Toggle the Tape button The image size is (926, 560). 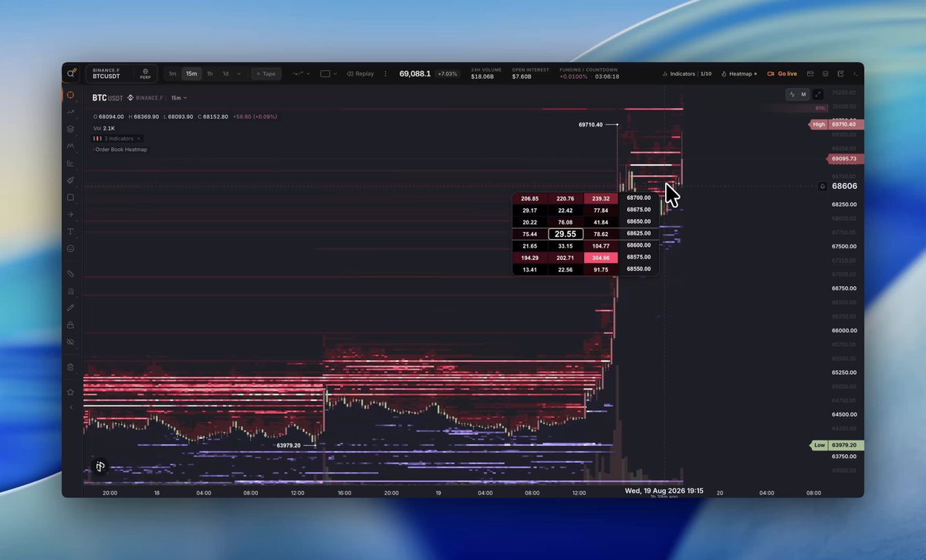[266, 74]
